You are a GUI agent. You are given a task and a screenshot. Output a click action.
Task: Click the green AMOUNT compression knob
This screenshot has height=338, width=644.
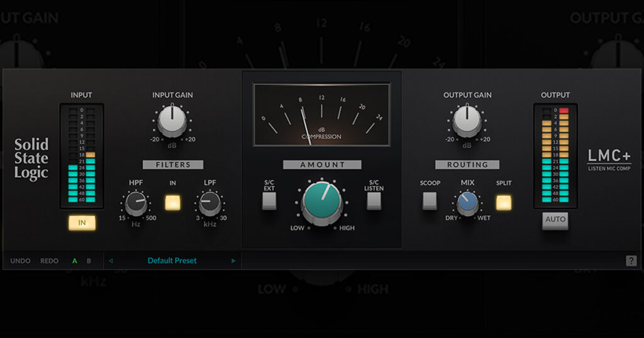point(322,202)
